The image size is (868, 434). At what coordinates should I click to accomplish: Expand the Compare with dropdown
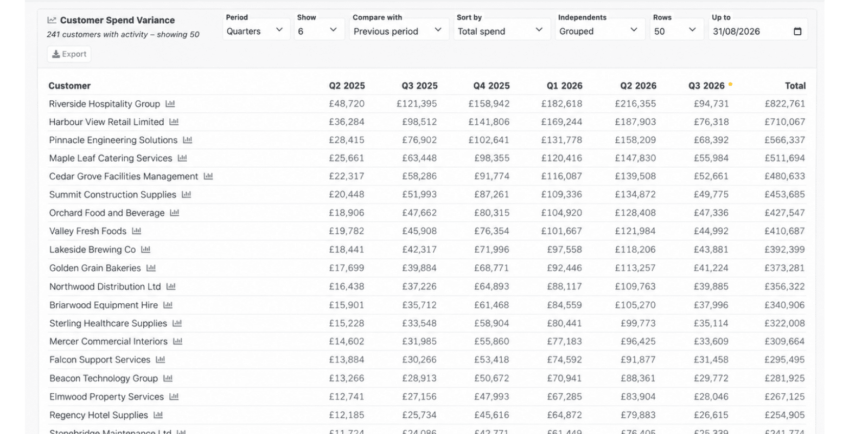[x=399, y=30]
